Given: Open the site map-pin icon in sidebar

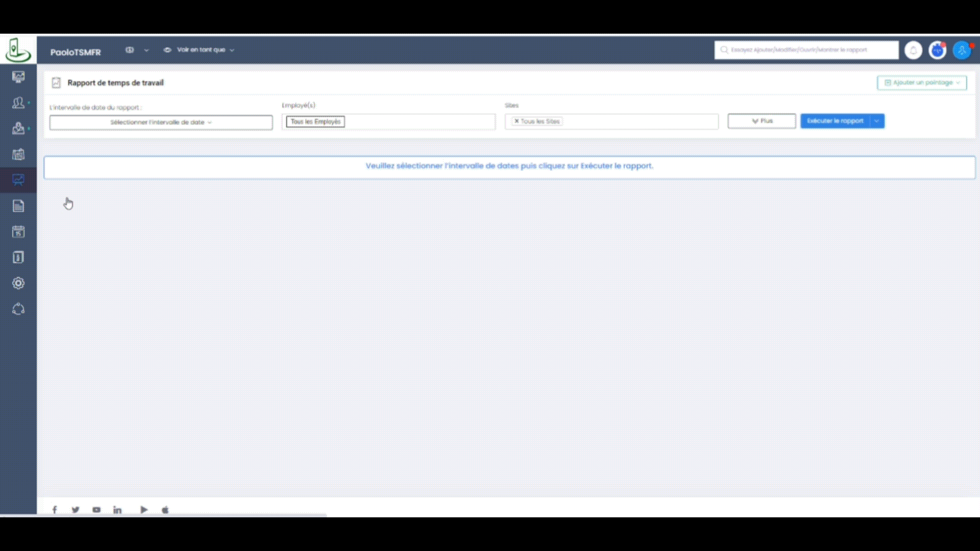Looking at the screenshot, I should [x=18, y=129].
